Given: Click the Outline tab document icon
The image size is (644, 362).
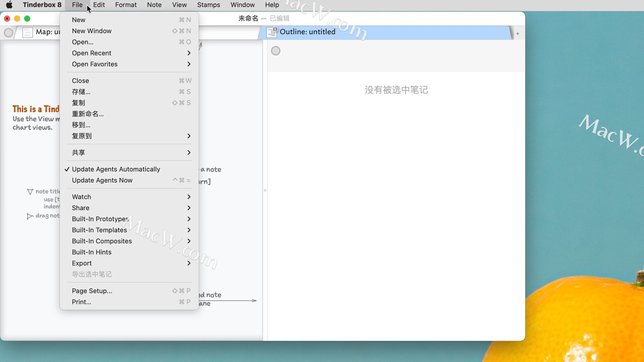Looking at the screenshot, I should pos(272,32).
